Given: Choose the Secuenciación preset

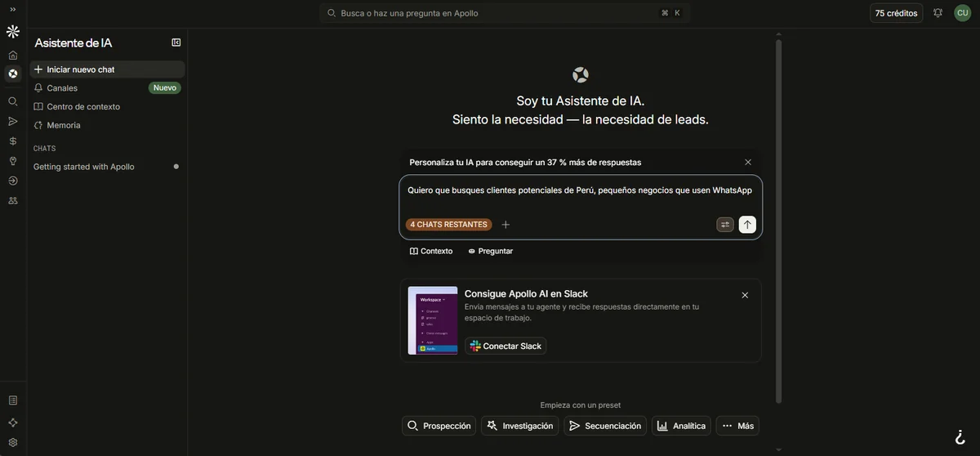Looking at the screenshot, I should point(605,426).
